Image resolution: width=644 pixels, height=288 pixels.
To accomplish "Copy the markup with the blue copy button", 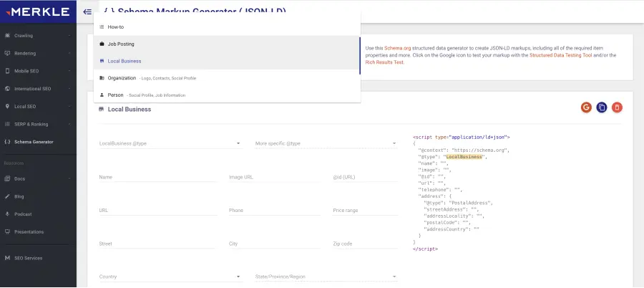I will [x=602, y=107].
